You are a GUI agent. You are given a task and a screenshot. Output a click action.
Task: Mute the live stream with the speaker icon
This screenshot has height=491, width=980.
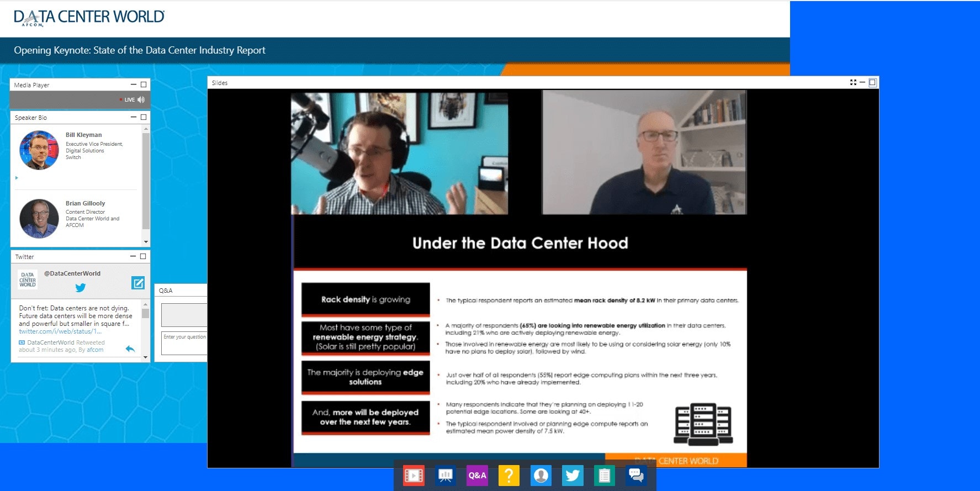(141, 100)
